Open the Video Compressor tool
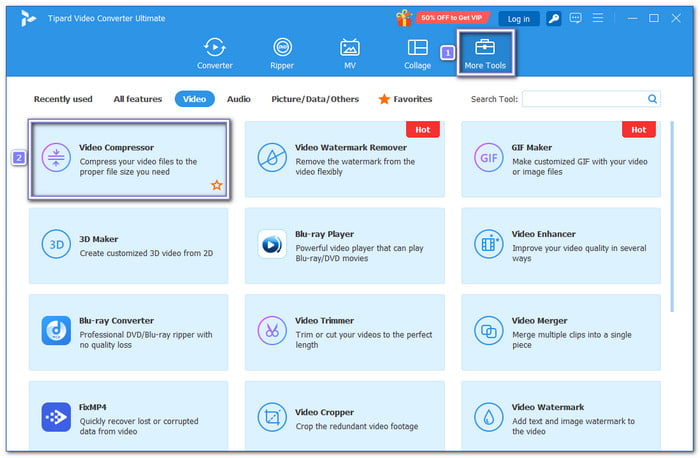Screen dimensions: 700x458 coord(130,160)
